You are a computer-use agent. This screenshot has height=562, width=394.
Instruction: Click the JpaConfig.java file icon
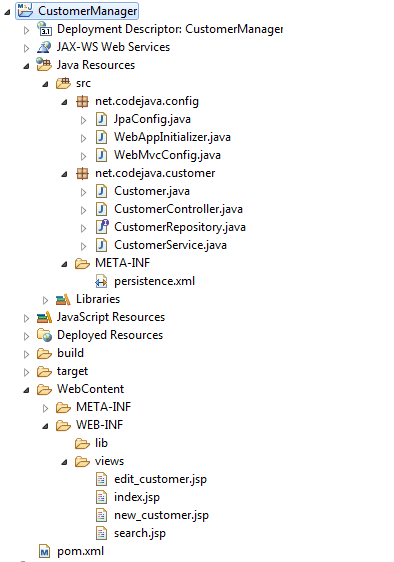pyautogui.click(x=101, y=119)
